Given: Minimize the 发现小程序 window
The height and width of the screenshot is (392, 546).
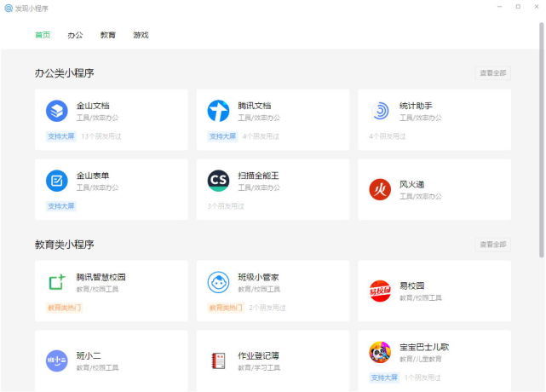Looking at the screenshot, I should click(500, 7).
